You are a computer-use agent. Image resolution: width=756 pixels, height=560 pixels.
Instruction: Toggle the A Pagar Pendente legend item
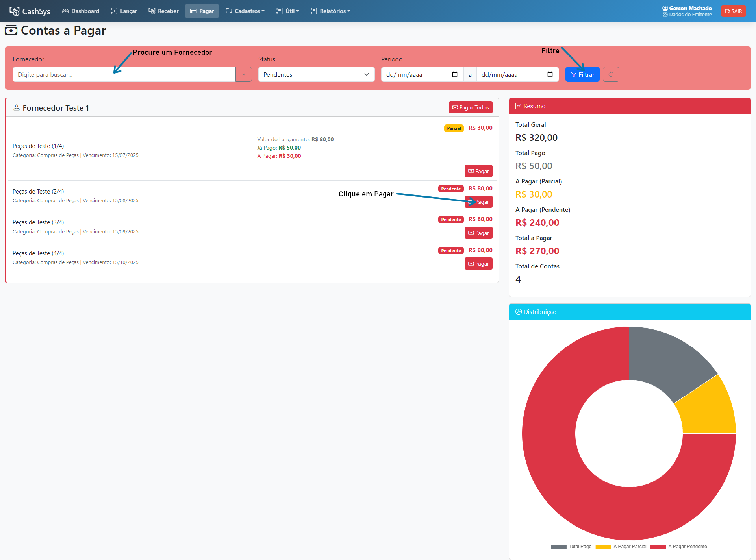click(x=678, y=547)
